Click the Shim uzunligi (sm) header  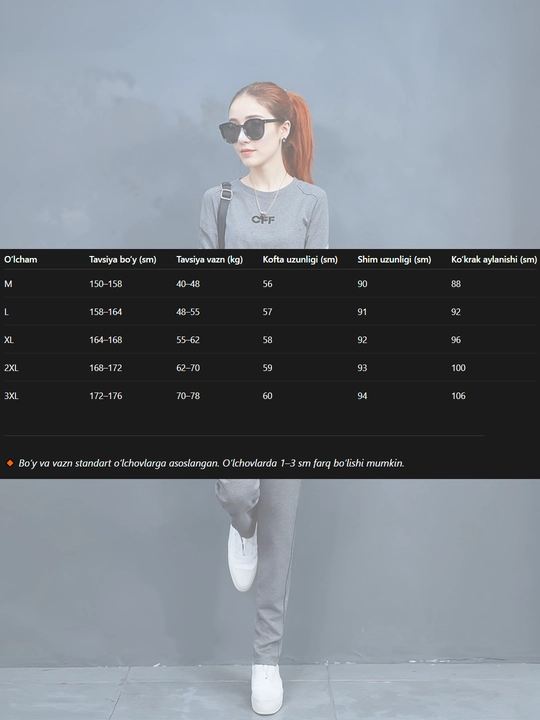394,260
